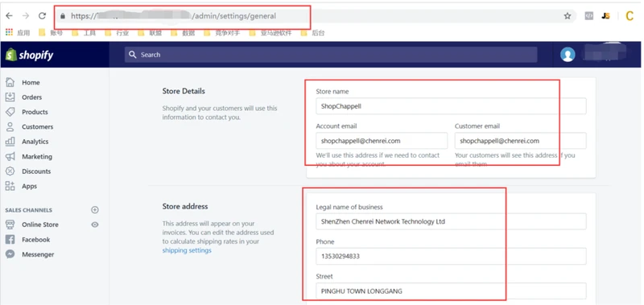Click the Apps squares icon
644x305 pixels.
(10, 186)
